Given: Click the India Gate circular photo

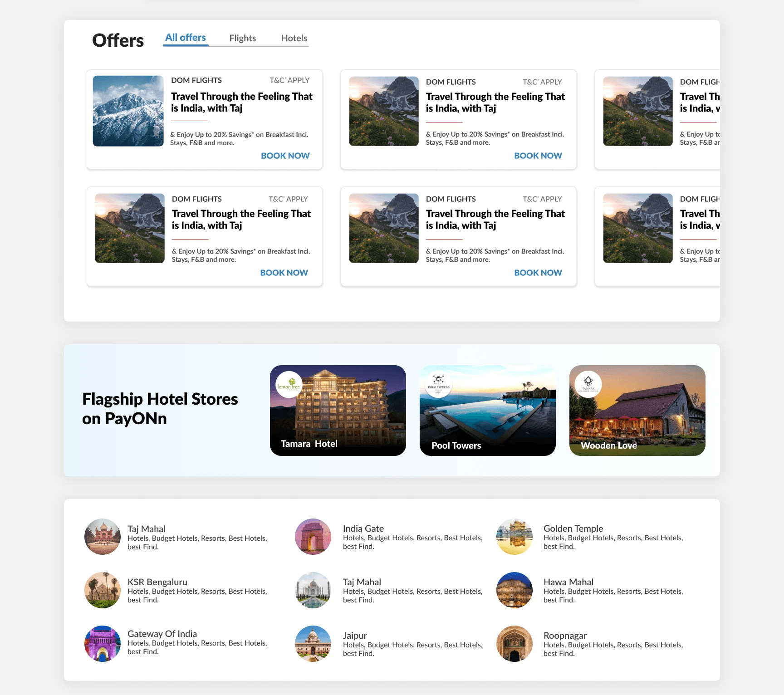Looking at the screenshot, I should 313,537.
